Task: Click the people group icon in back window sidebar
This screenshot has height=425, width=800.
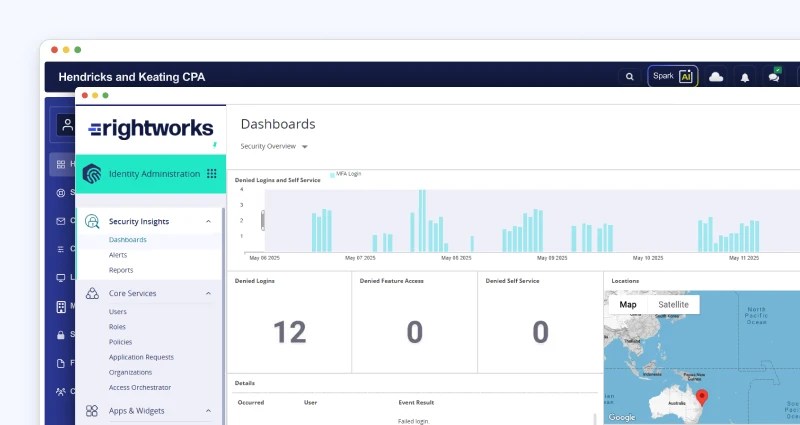Action: [x=61, y=392]
